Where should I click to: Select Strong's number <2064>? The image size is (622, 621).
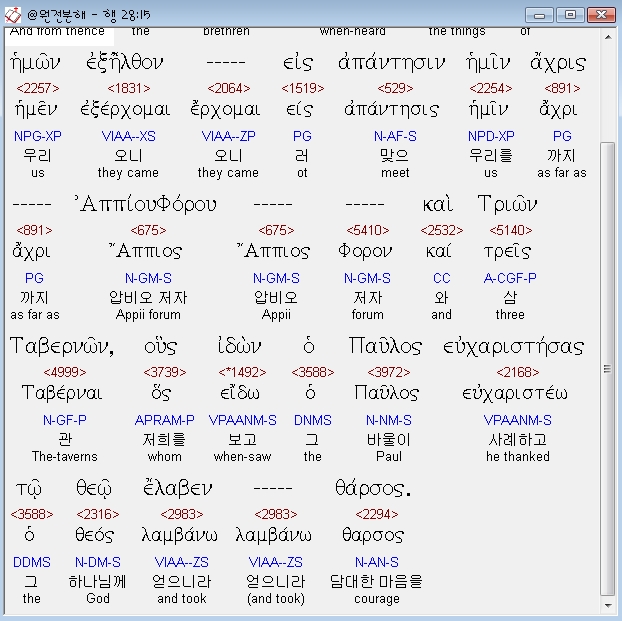tap(229, 88)
